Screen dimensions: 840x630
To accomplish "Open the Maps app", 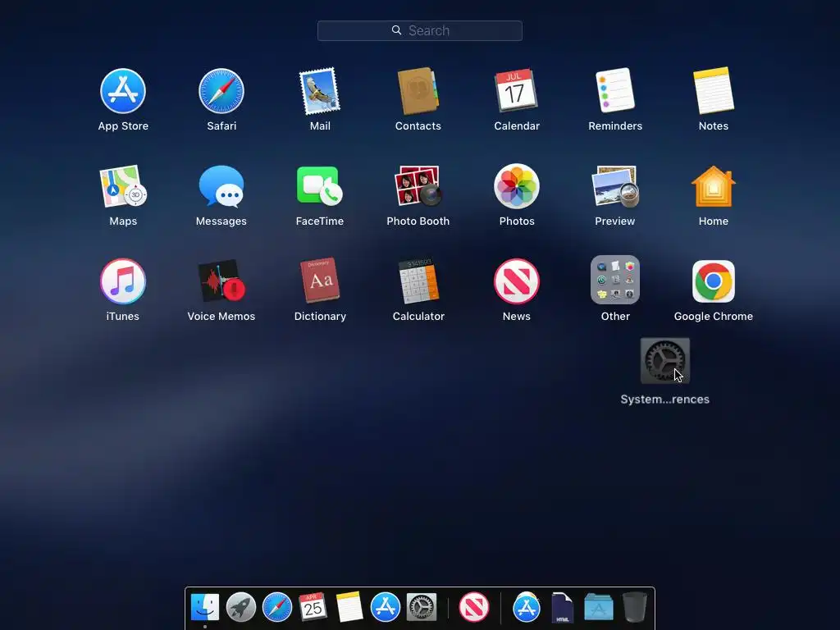I will pyautogui.click(x=123, y=186).
